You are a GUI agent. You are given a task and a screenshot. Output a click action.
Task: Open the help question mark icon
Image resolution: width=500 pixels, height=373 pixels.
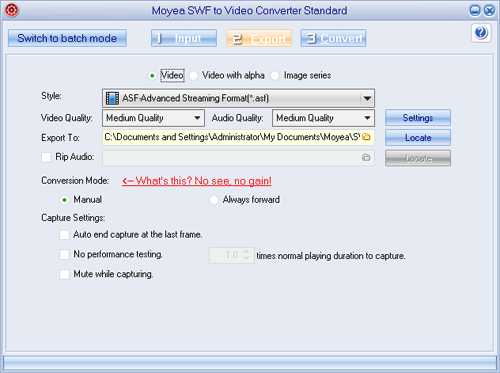tap(481, 33)
